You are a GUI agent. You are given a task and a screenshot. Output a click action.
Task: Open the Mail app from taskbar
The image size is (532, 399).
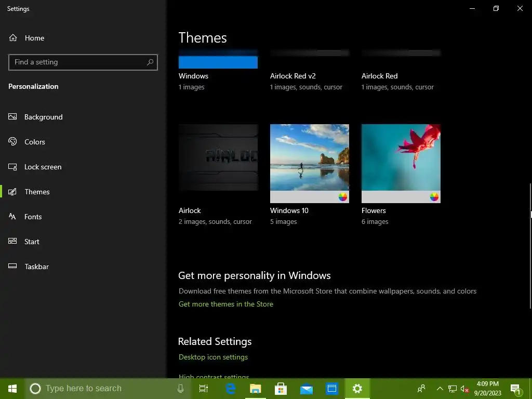pyautogui.click(x=307, y=389)
